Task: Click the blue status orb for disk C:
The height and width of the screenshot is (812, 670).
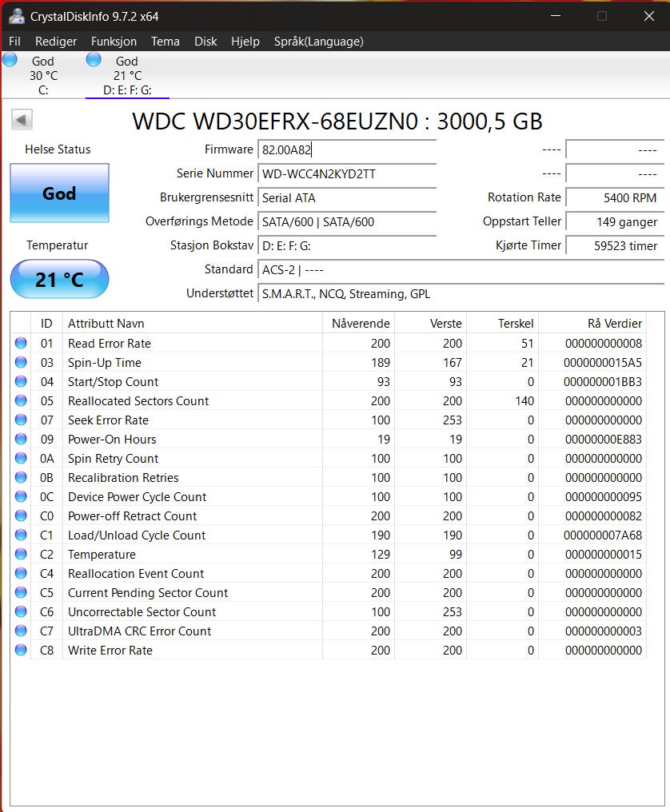Action: pos(10,60)
